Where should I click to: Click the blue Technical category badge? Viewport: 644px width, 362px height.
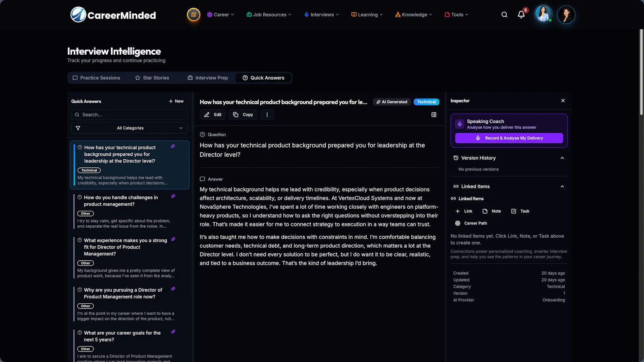click(426, 102)
